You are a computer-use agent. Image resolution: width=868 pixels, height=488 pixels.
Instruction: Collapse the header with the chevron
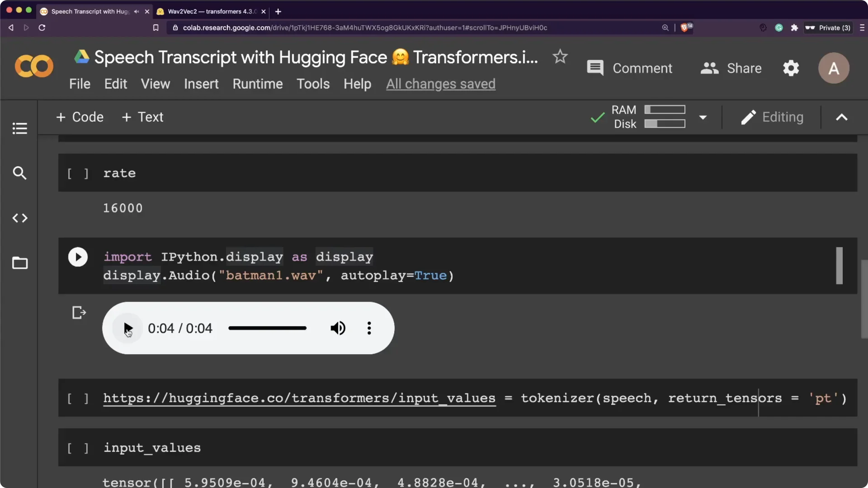[841, 117]
